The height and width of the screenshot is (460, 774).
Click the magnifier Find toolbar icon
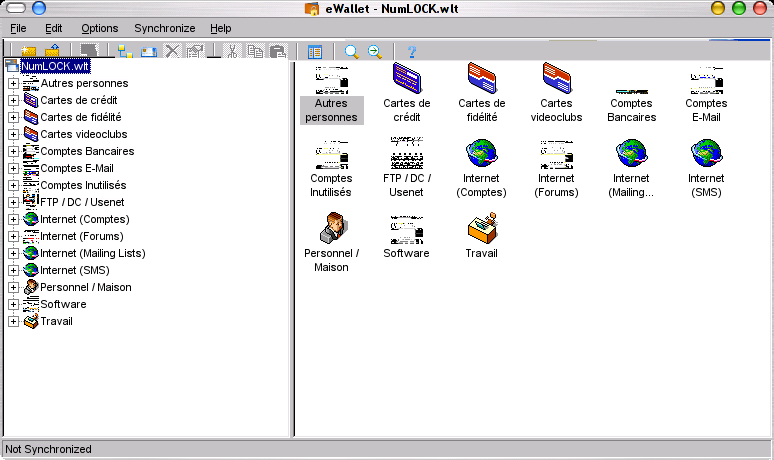(351, 51)
